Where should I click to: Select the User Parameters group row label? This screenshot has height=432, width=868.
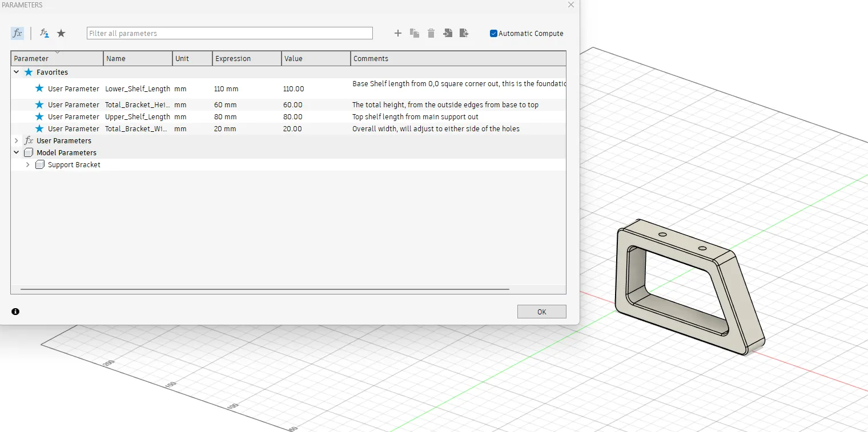[64, 140]
